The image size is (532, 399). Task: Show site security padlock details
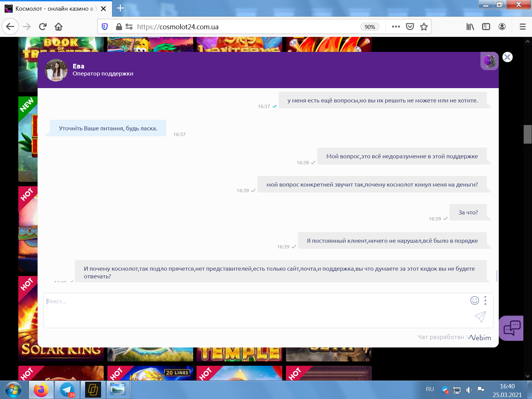(119, 27)
